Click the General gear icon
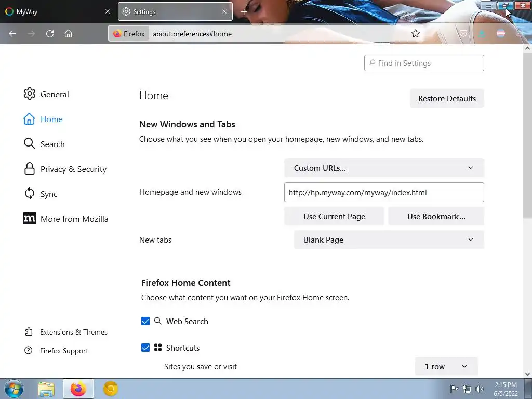 [30, 94]
